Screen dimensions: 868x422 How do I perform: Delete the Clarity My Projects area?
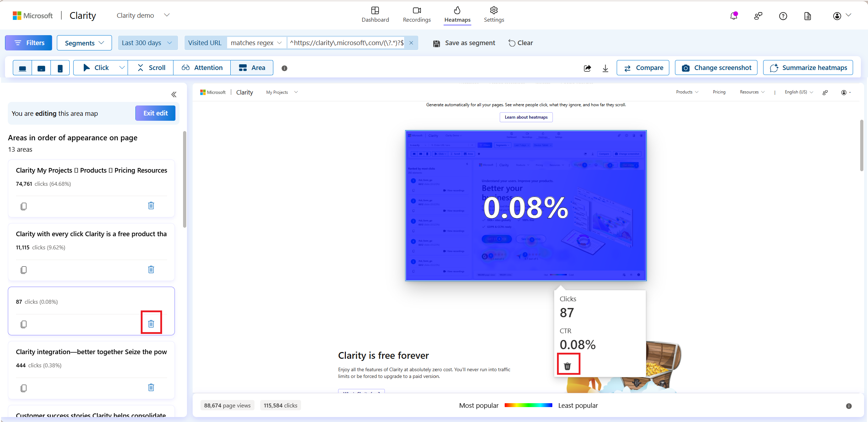tap(151, 206)
